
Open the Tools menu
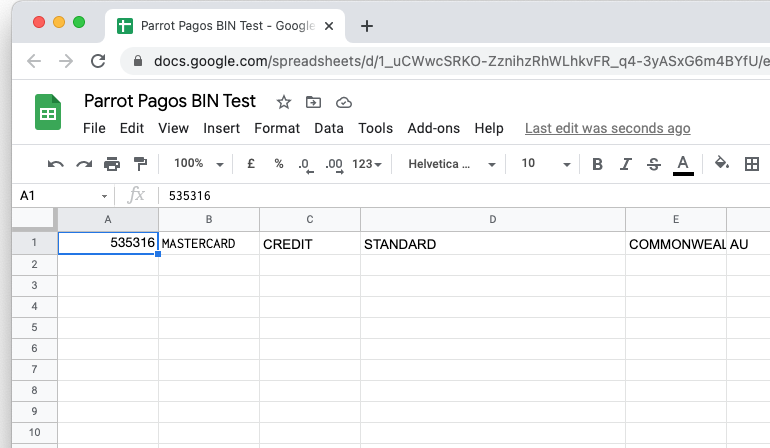[x=376, y=128]
